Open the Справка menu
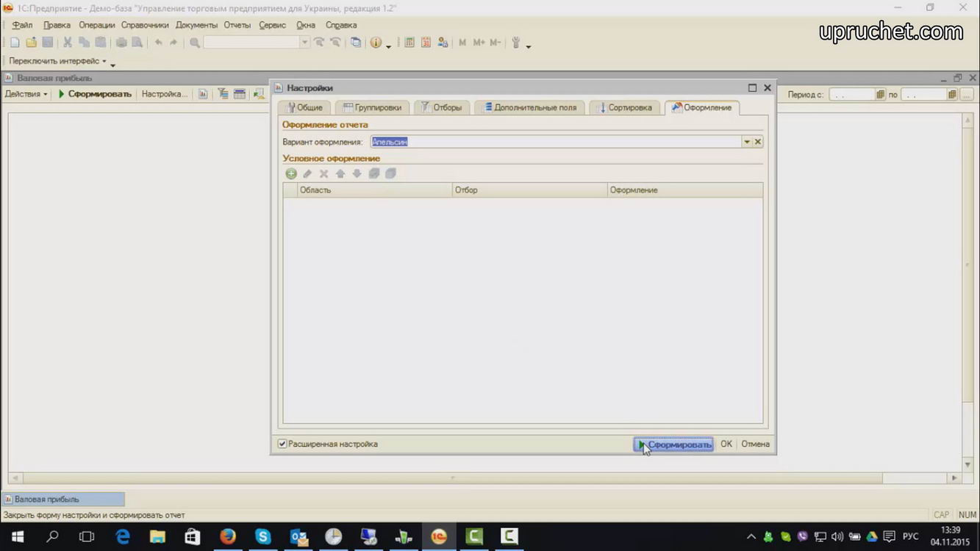This screenshot has height=551, width=980. (x=341, y=25)
